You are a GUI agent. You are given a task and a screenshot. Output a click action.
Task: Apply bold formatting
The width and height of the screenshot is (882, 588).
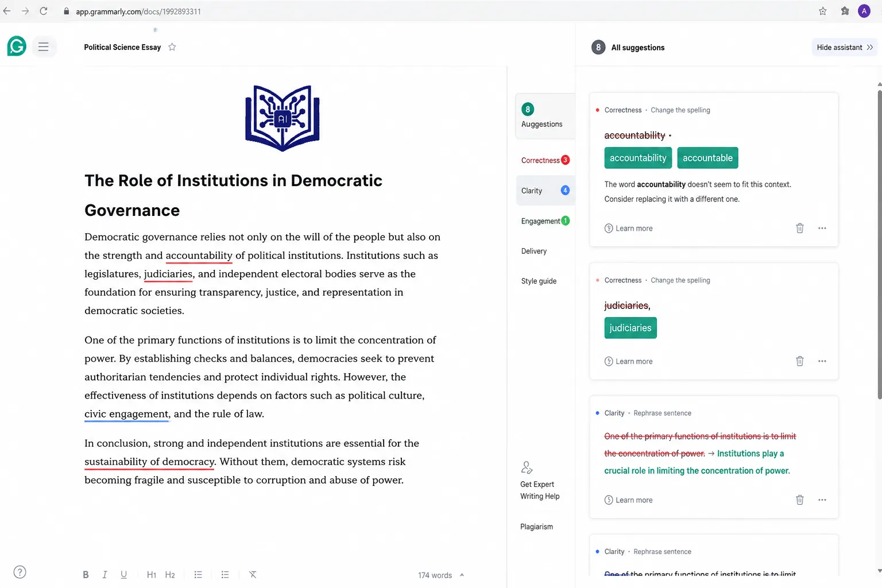86,574
